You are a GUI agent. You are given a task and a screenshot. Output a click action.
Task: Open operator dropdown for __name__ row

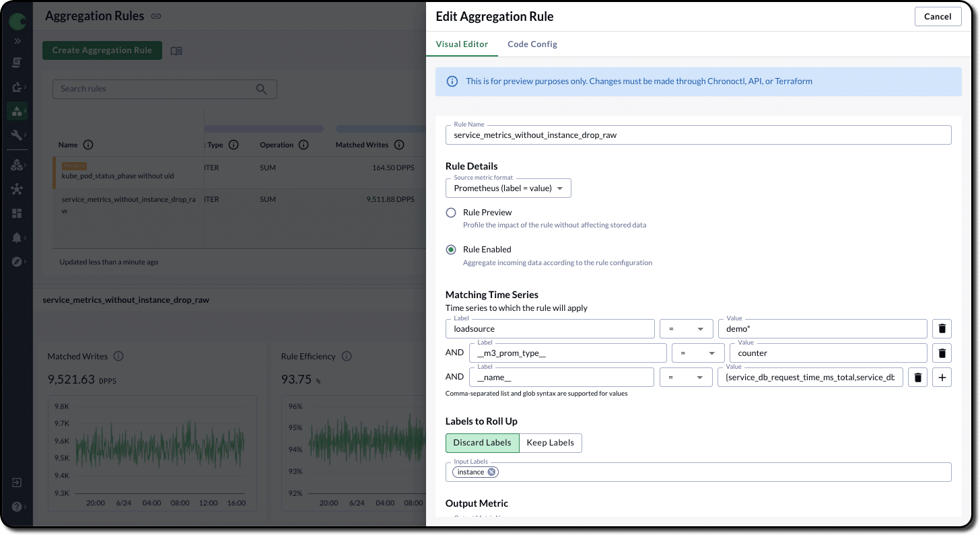tap(685, 378)
